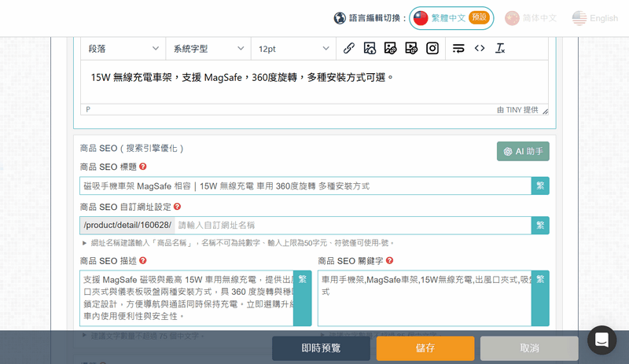Click the clear formatting icon
This screenshot has width=629, height=364.
pyautogui.click(x=500, y=49)
